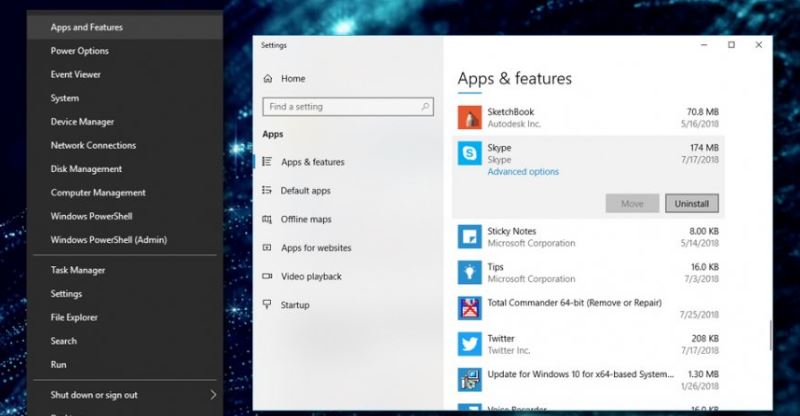Viewport: 800px width, 416px height.
Task: Launch Windows PowerShell (Admin)
Action: [125, 240]
